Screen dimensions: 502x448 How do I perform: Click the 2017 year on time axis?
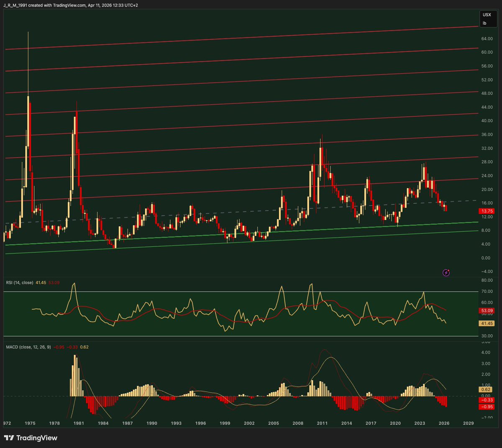pyautogui.click(x=371, y=423)
